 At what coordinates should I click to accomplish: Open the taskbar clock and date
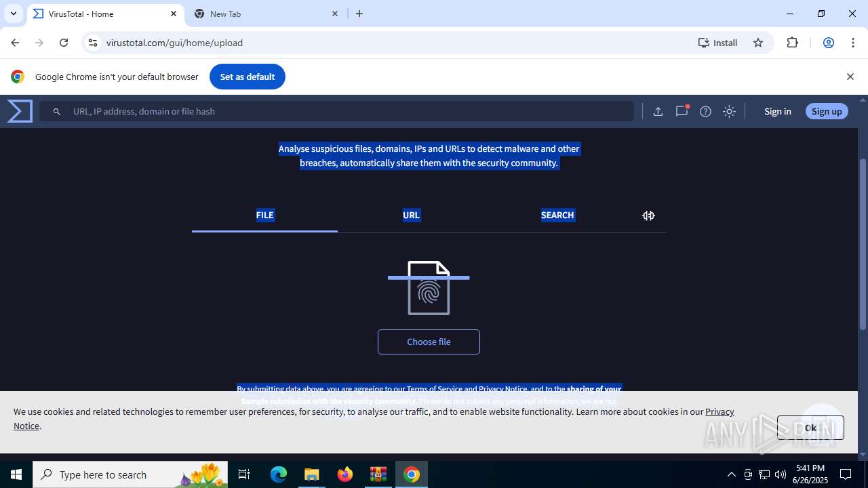(x=810, y=474)
